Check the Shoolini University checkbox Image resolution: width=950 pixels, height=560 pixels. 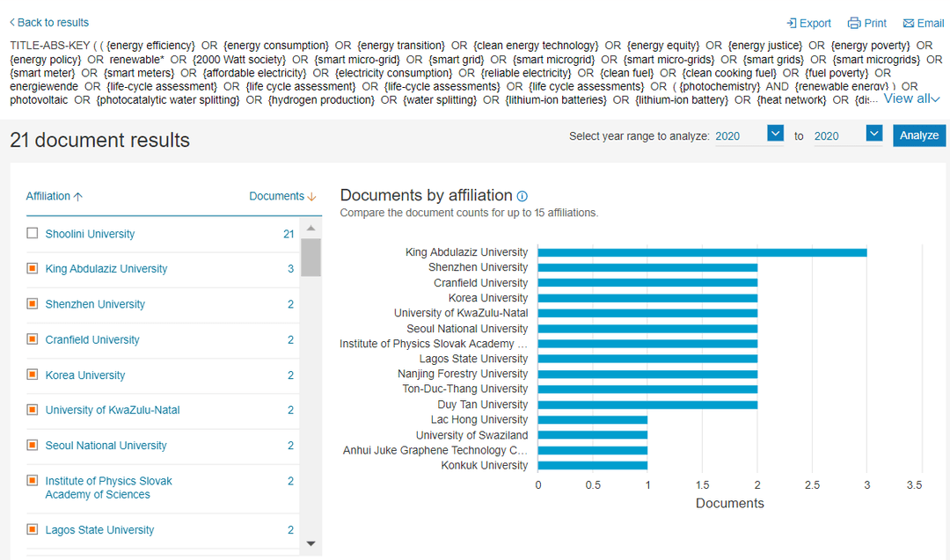click(x=33, y=233)
